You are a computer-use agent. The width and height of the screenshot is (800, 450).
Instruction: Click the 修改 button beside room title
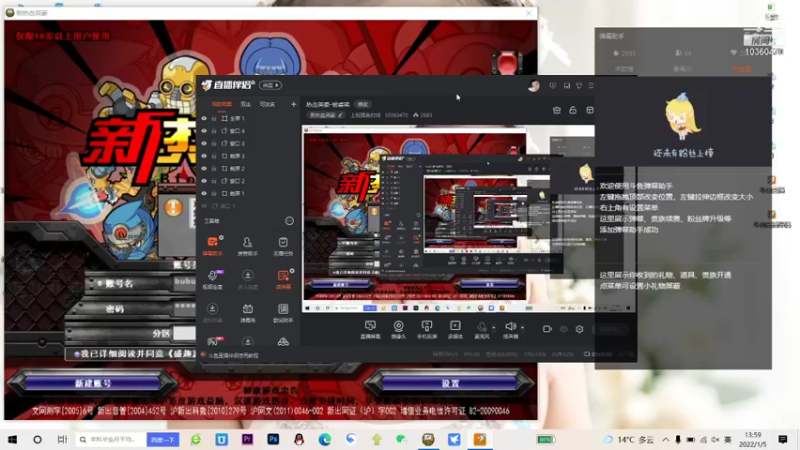click(x=363, y=104)
